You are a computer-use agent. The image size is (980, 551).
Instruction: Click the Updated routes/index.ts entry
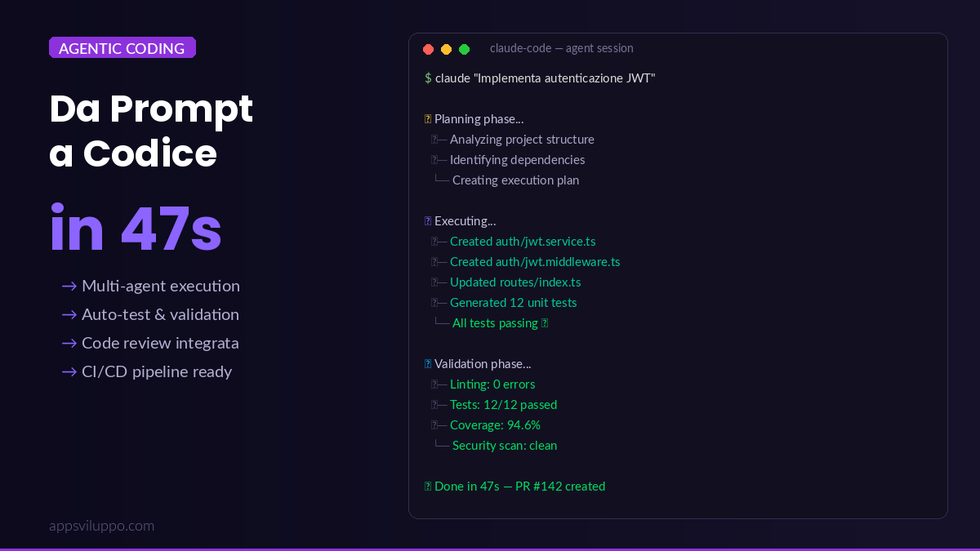514,282
